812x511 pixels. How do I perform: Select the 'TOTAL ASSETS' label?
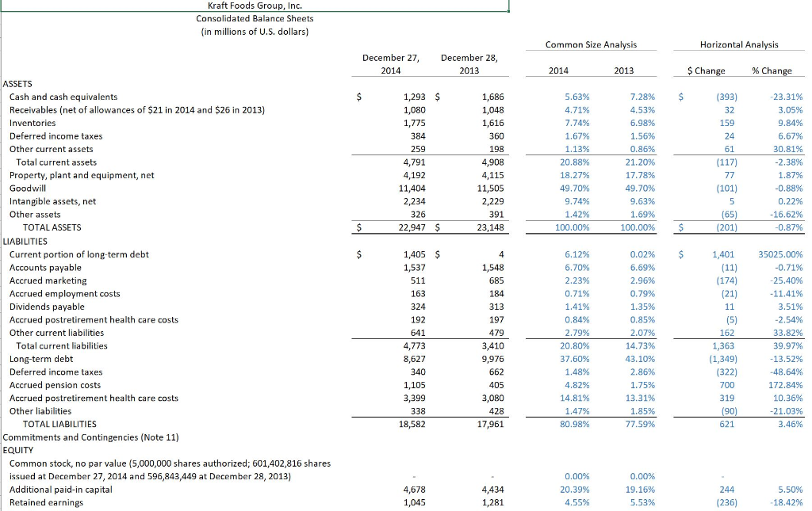52,227
